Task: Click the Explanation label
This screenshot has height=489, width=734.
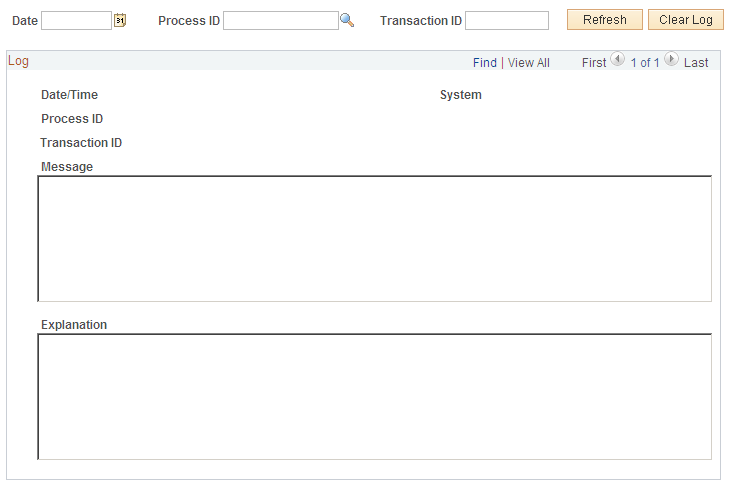Action: point(74,325)
